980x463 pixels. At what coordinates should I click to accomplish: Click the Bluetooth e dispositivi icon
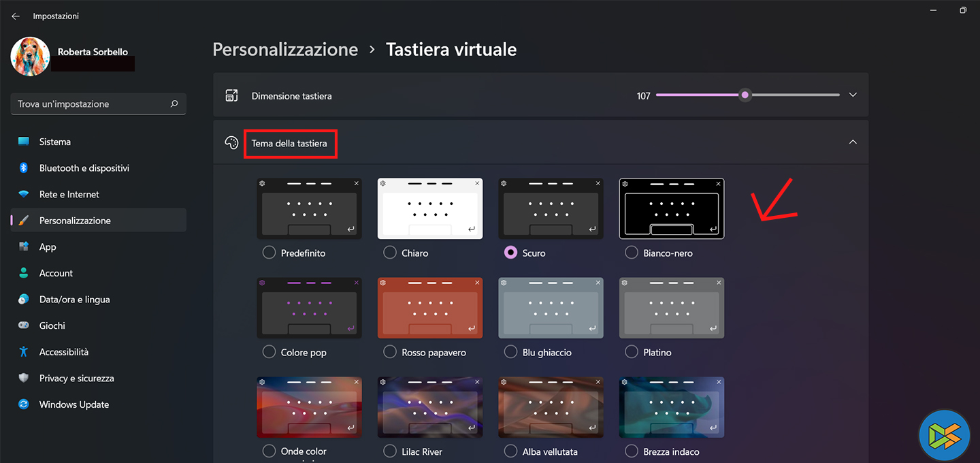click(x=23, y=168)
